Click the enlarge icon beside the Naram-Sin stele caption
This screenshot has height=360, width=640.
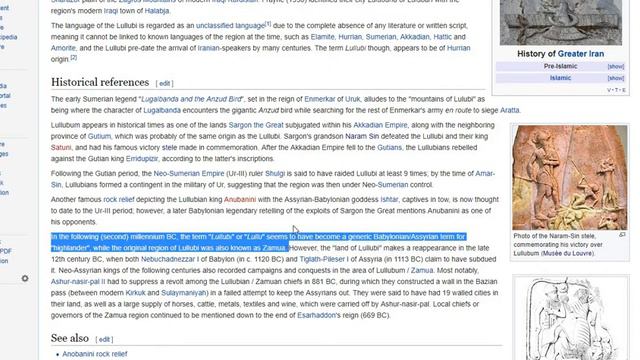pos(622,235)
